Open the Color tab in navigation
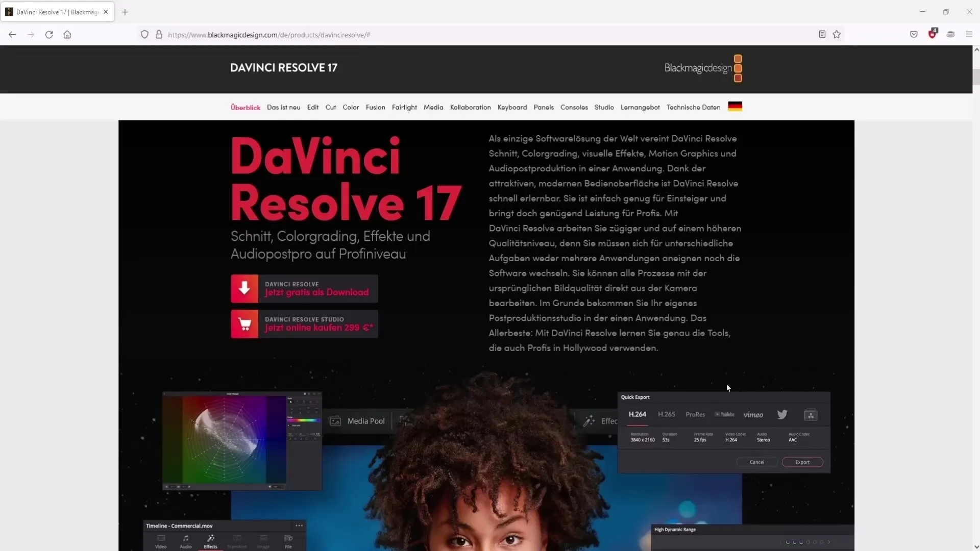 tap(351, 107)
